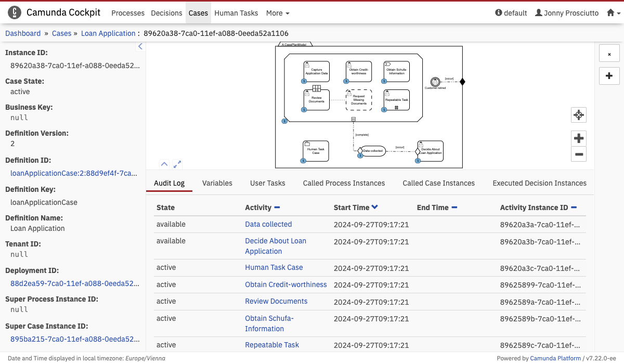The width and height of the screenshot is (624, 364).
Task: Select the loanApplicationCase definition key text
Action: (44, 202)
